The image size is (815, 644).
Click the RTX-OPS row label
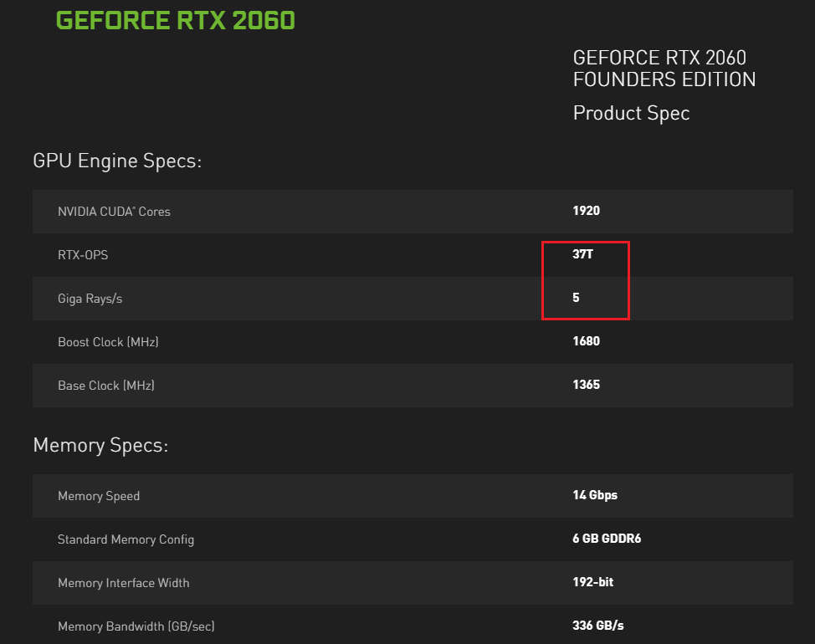[83, 255]
